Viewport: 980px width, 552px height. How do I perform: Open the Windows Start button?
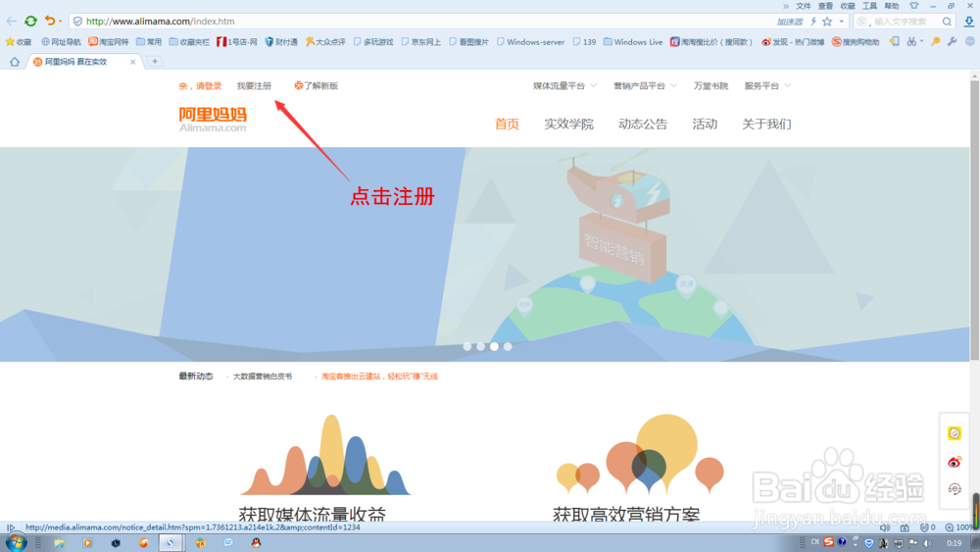pos(15,542)
